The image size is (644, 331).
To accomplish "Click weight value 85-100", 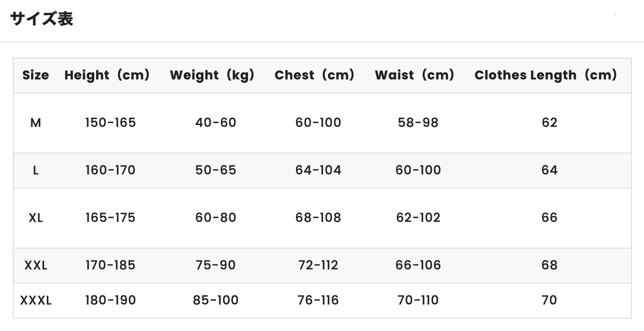I will pyautogui.click(x=216, y=300).
